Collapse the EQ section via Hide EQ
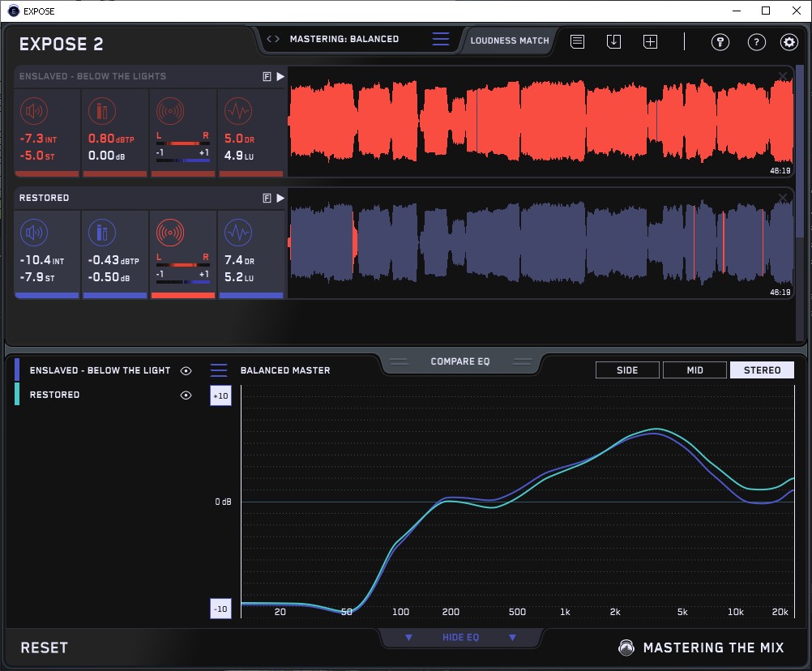Image resolution: width=812 pixels, height=671 pixels. point(460,637)
